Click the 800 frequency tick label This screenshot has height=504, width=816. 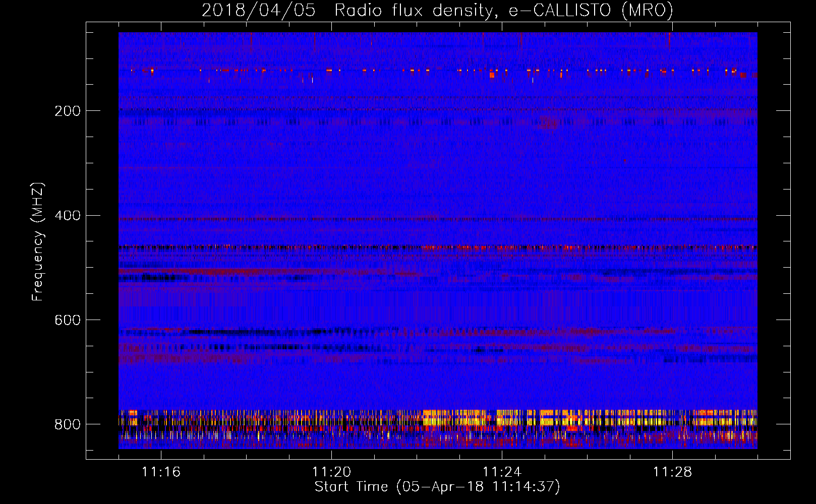point(68,424)
